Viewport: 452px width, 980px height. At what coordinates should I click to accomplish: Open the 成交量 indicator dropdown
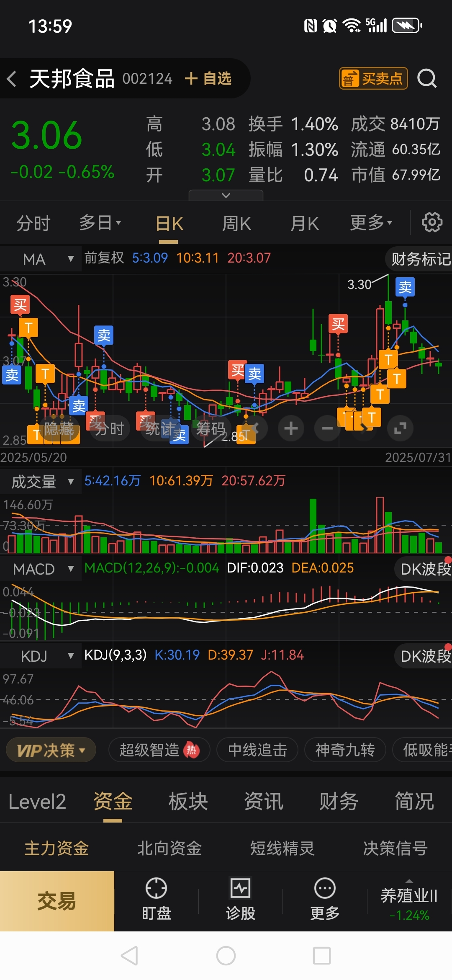(41, 482)
